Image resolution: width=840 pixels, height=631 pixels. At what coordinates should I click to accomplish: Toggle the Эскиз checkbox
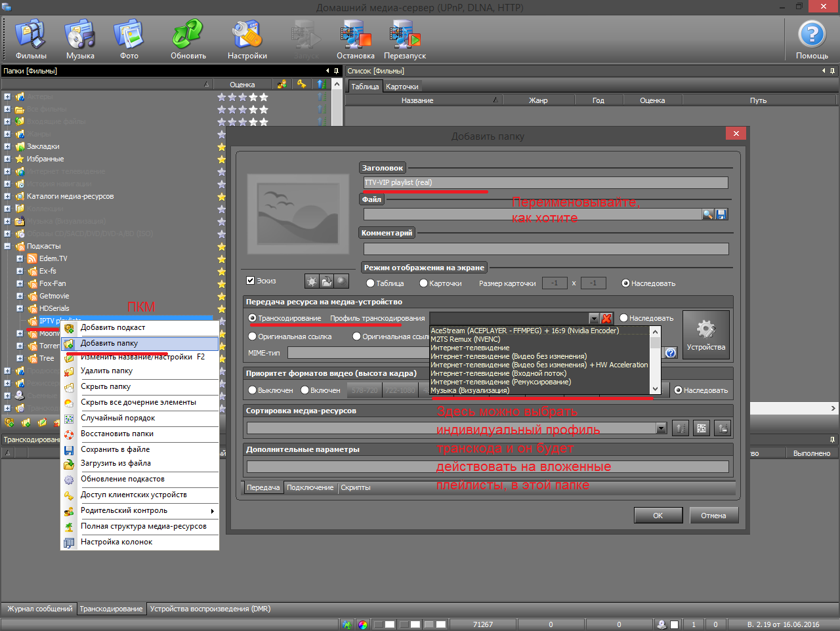pos(250,281)
